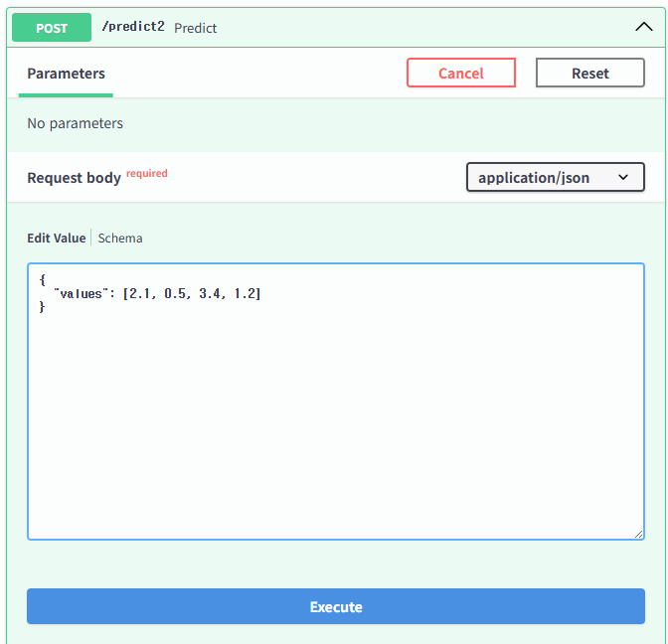Viewport: 668px width, 644px height.
Task: Click the No parameters message
Action: coord(76,124)
